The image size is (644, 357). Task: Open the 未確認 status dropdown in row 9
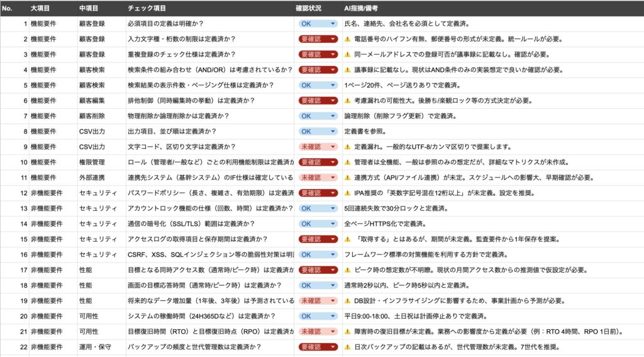(x=333, y=147)
